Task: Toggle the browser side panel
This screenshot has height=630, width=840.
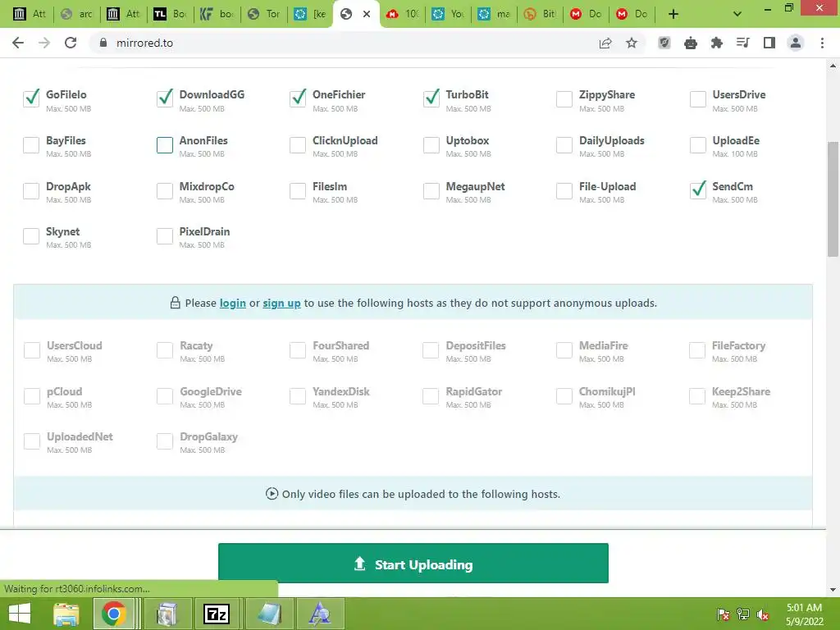Action: click(x=769, y=43)
